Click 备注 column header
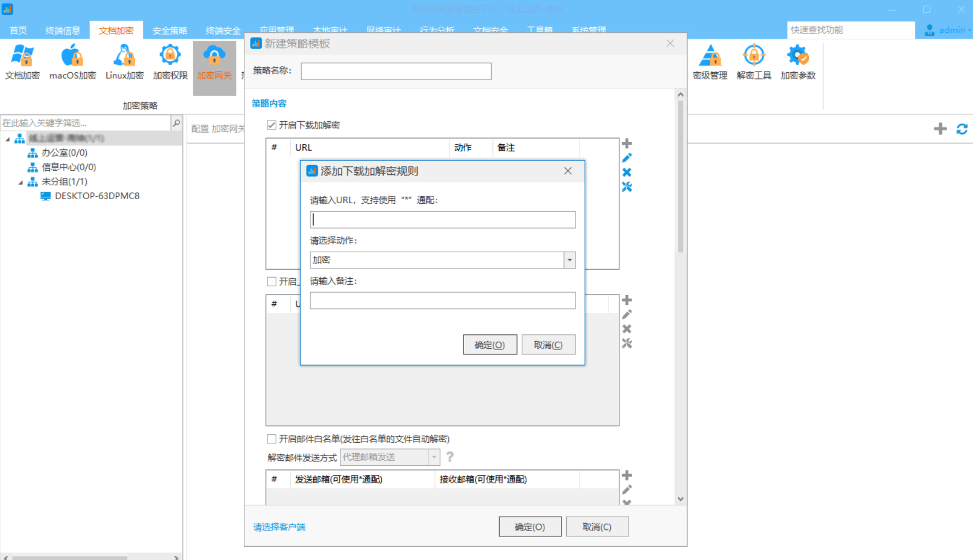 (x=536, y=147)
